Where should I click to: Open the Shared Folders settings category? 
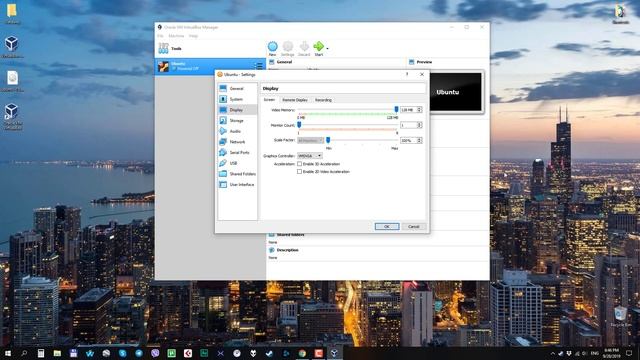click(x=237, y=174)
